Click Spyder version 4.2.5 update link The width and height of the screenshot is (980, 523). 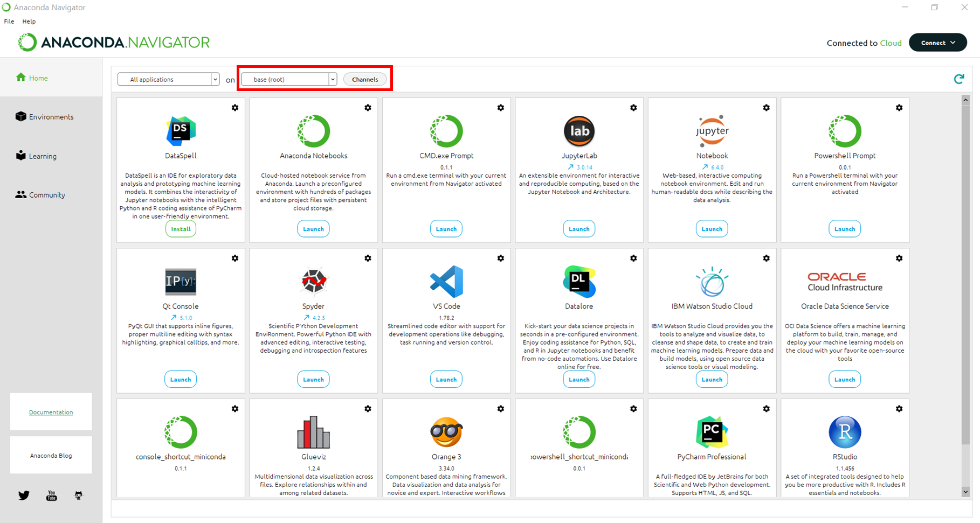tap(314, 318)
